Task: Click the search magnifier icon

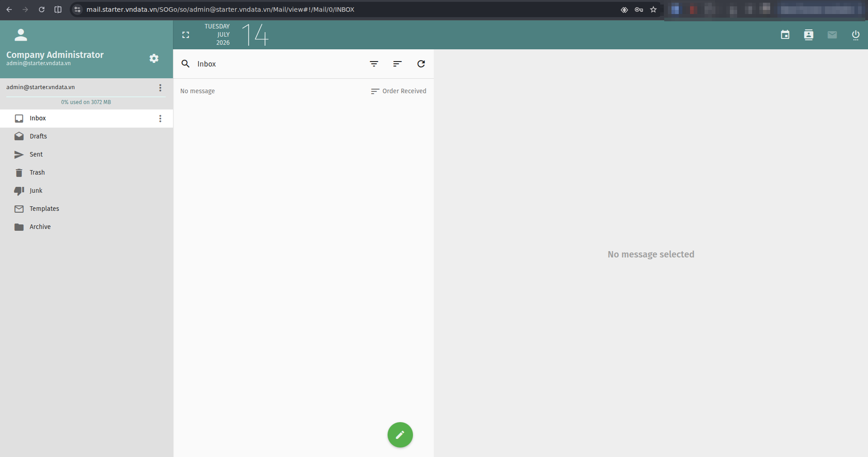Action: (x=186, y=64)
